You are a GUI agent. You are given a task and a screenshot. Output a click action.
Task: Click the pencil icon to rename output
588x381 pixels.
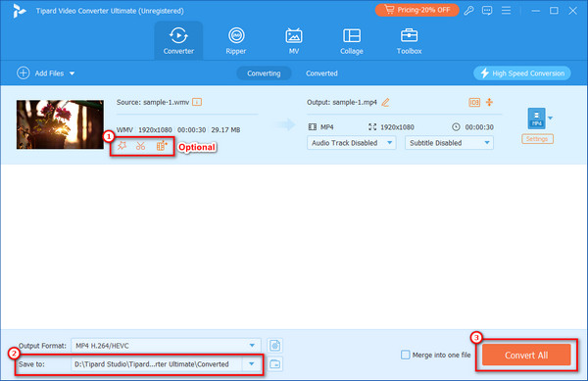point(385,102)
